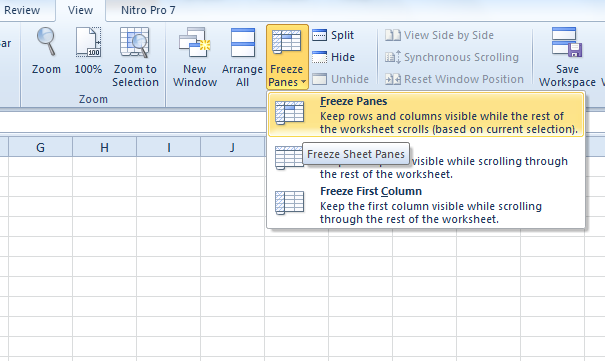This screenshot has height=361, width=605.
Task: Set zoom to 100%
Action: [x=88, y=51]
